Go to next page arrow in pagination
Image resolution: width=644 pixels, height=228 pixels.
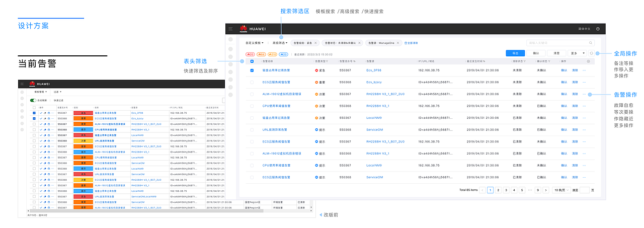tap(546, 190)
